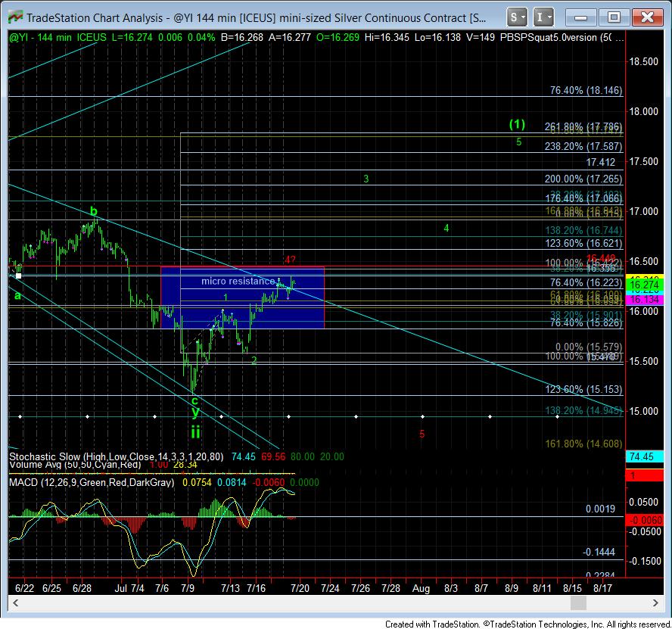Click the 0.0019 MACD level label

tap(600, 509)
